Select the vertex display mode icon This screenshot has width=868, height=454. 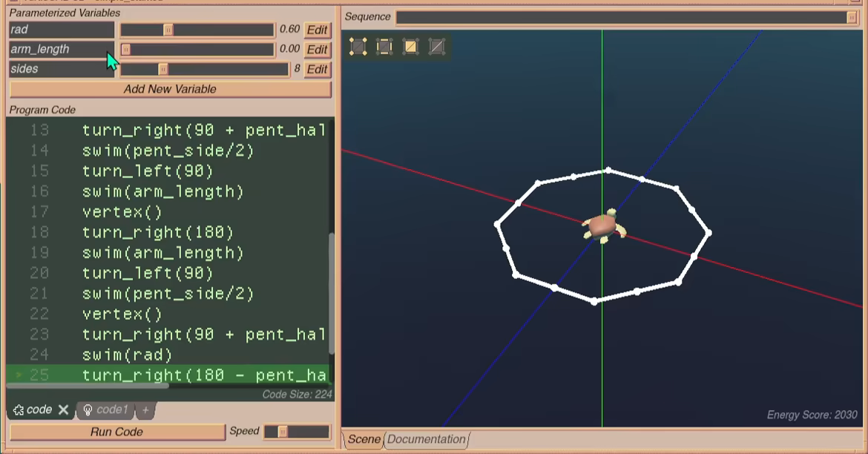[358, 47]
